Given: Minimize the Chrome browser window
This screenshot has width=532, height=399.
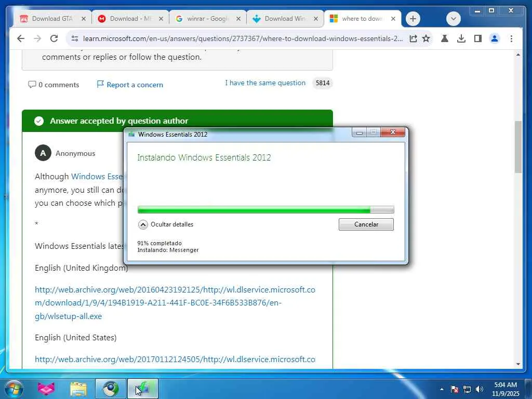Looking at the screenshot, I should coord(477,11).
